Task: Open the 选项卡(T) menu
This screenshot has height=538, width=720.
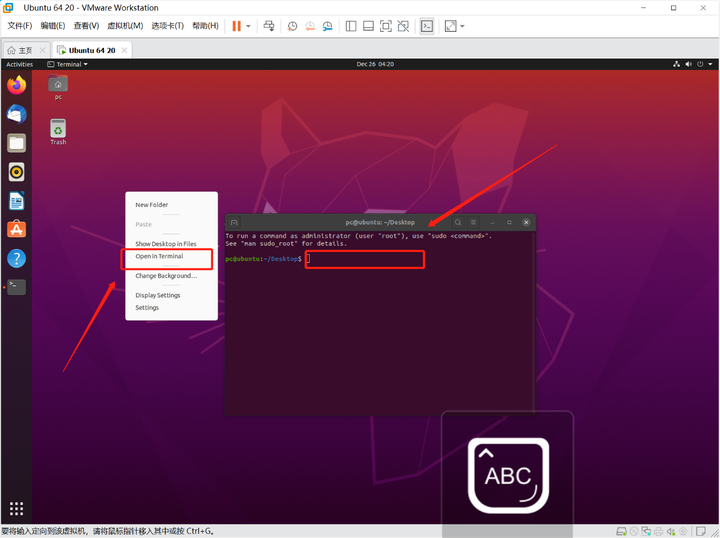Action: pos(168,26)
